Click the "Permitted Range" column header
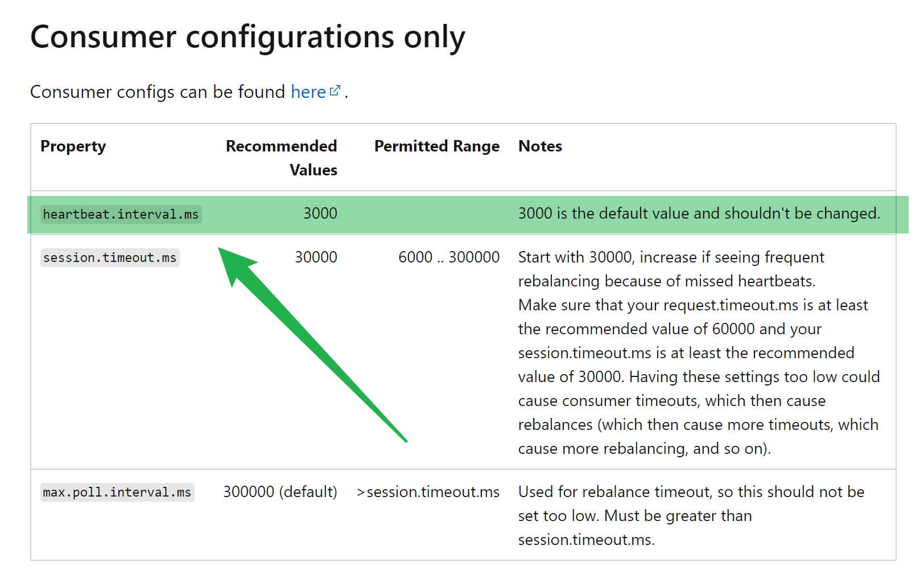The height and width of the screenshot is (574, 924). [436, 146]
